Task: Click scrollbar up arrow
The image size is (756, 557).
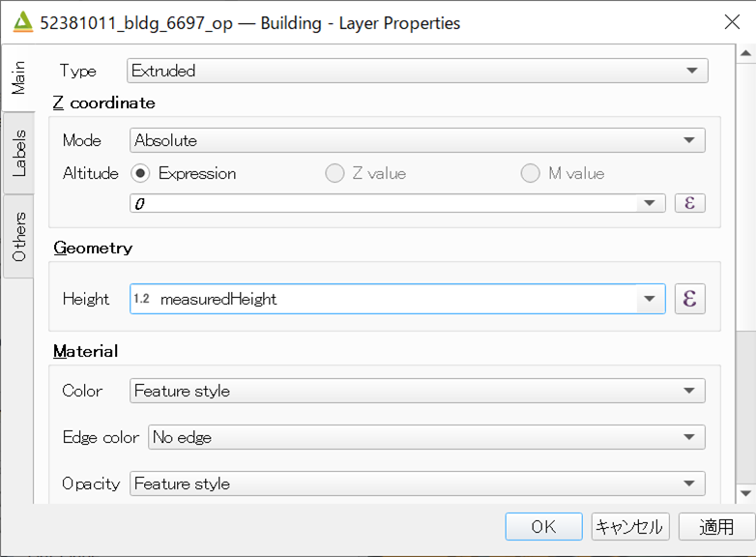Action: (745, 53)
